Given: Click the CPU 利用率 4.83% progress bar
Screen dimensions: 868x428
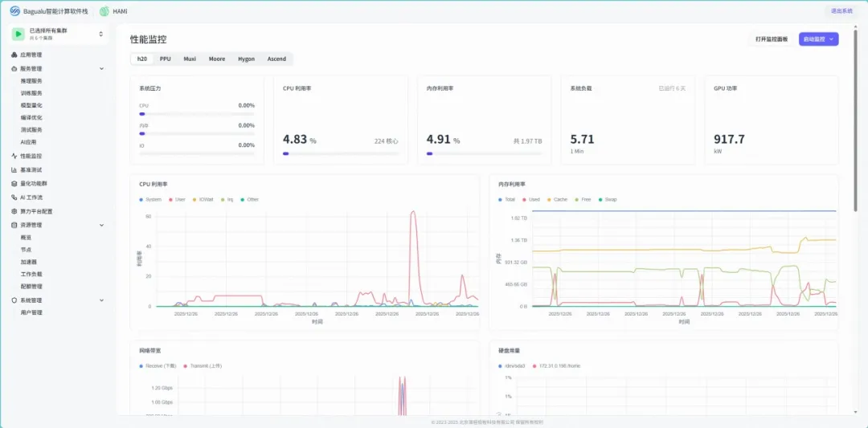Looking at the screenshot, I should [x=341, y=153].
